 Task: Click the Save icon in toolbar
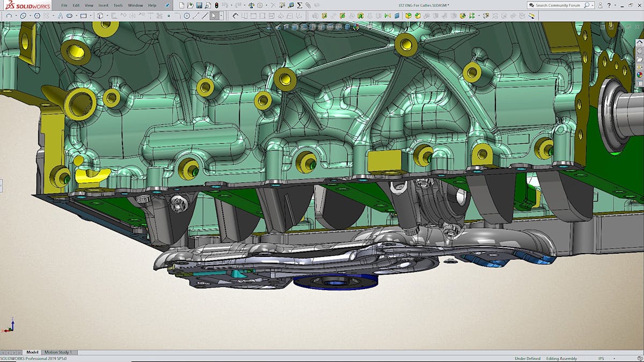[199, 5]
